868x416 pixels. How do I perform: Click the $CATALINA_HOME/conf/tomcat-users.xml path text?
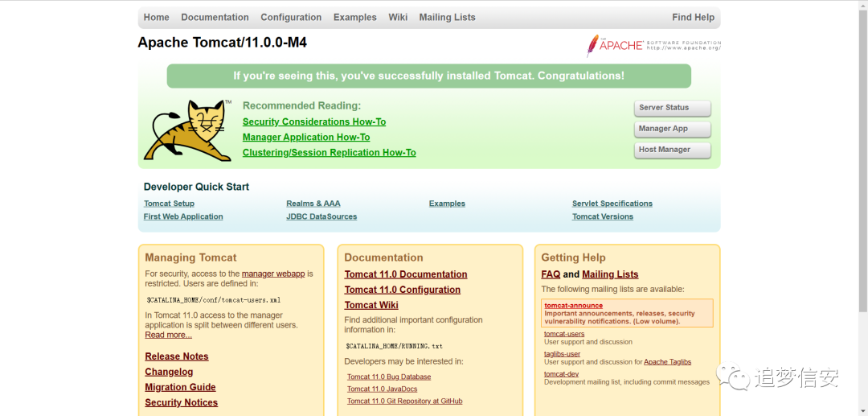(214, 299)
